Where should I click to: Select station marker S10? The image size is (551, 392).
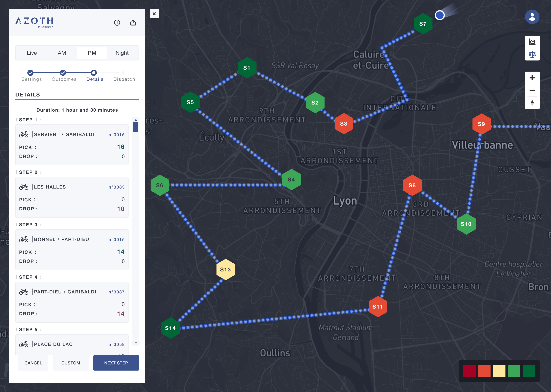[x=466, y=224]
